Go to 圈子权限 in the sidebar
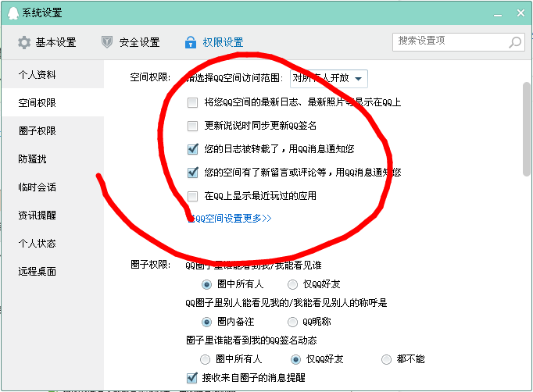Image resolution: width=533 pixels, height=392 pixels. point(52,130)
